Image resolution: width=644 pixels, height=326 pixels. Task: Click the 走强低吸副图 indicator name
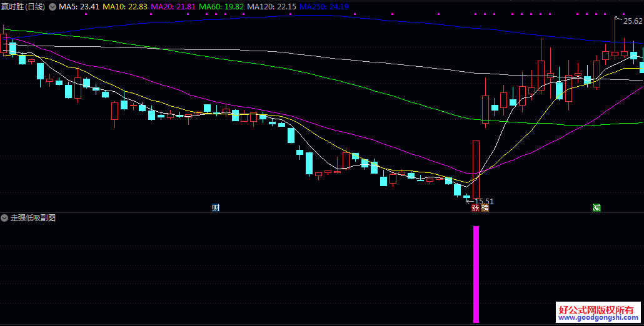pos(33,218)
